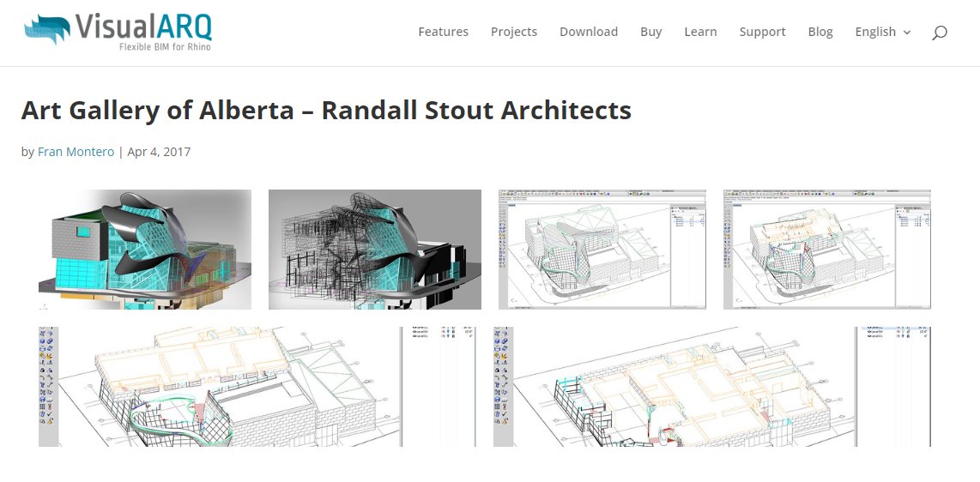This screenshot has height=482, width=980.
Task: Expand the English language dropdown
Action: pyautogui.click(x=882, y=32)
